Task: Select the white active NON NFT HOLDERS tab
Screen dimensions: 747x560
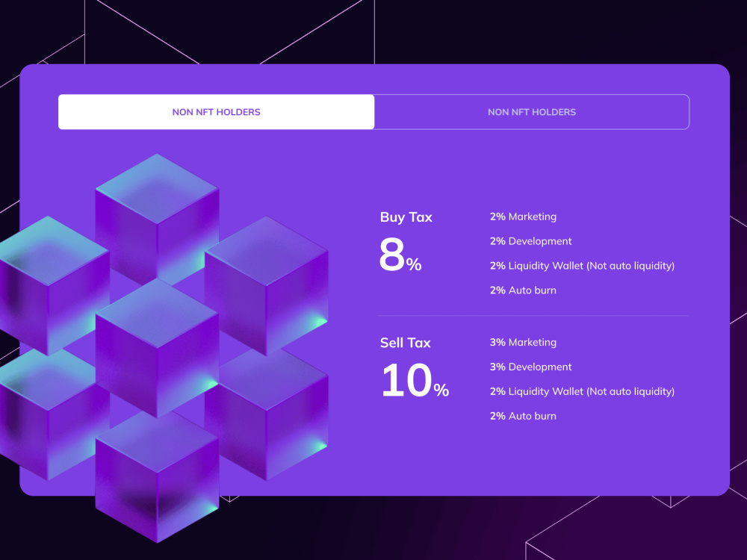Action: [x=217, y=112]
